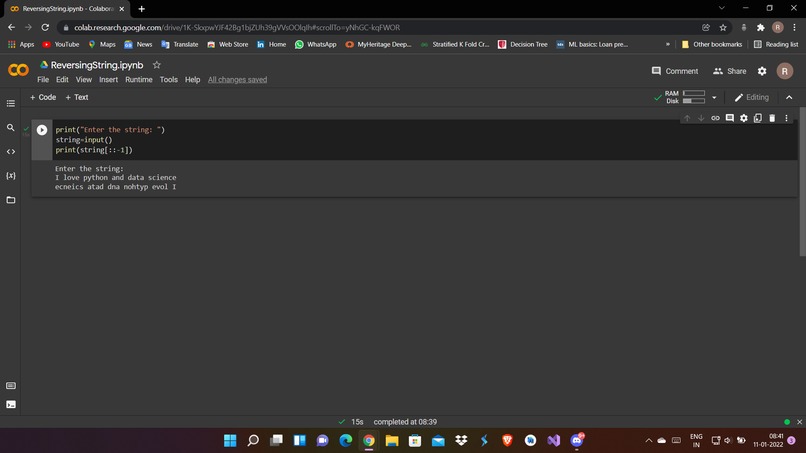Viewport: 806px width, 453px height.
Task: Open browser Extensions puzzle icon
Action: pos(761,27)
